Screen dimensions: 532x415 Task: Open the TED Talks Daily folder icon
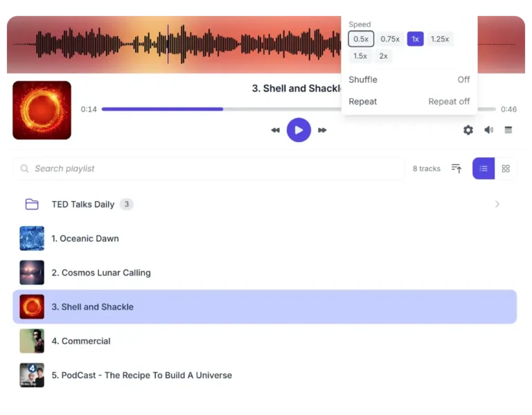[x=32, y=204]
